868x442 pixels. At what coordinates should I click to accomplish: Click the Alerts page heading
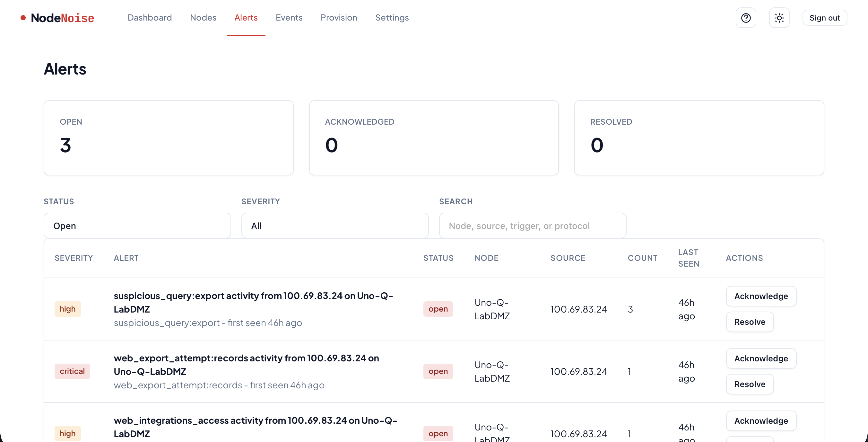click(65, 69)
